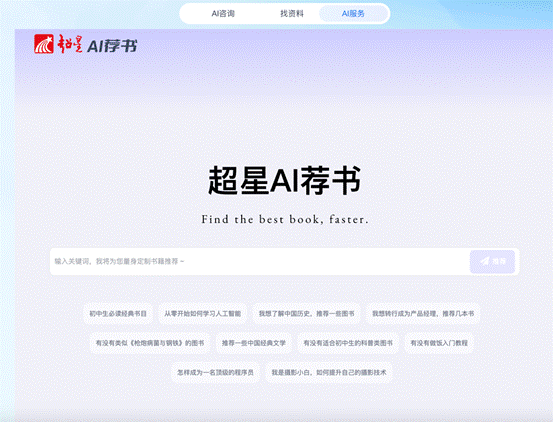The image size is (553, 422).
Task: Click the 超星AI荐书 main heading
Action: pos(284,181)
